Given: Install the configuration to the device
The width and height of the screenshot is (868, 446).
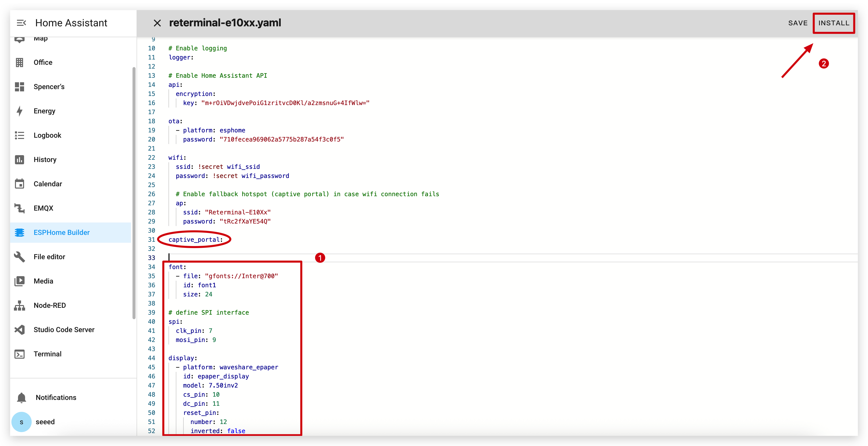Looking at the screenshot, I should (x=834, y=23).
